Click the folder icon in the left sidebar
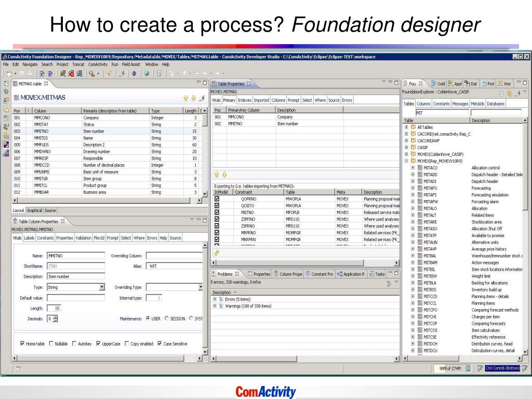 6,109
